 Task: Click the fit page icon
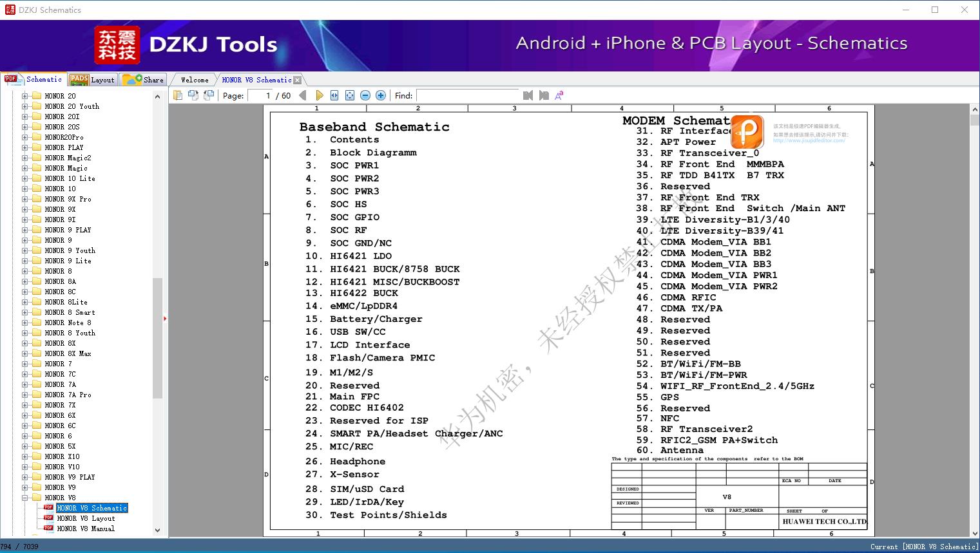point(350,95)
